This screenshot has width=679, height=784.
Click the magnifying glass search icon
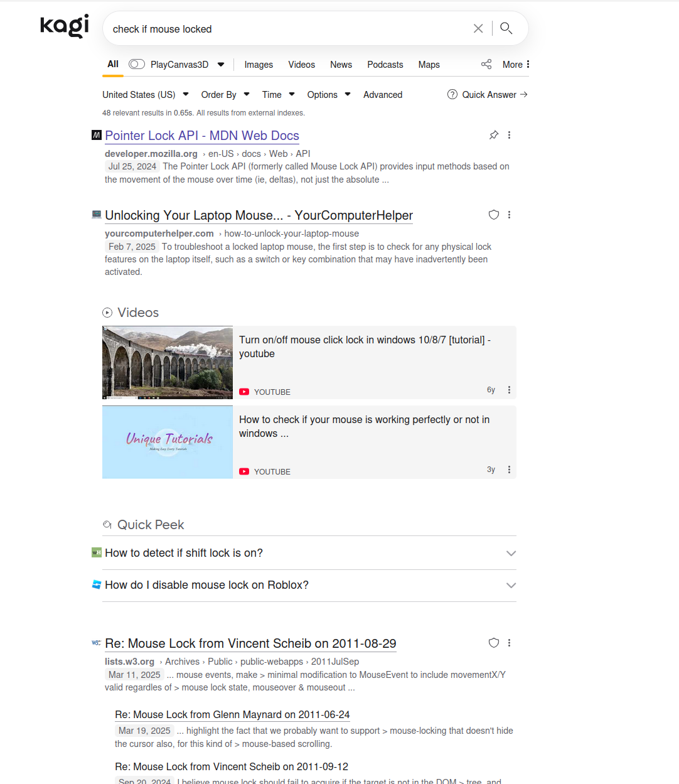pyautogui.click(x=506, y=28)
